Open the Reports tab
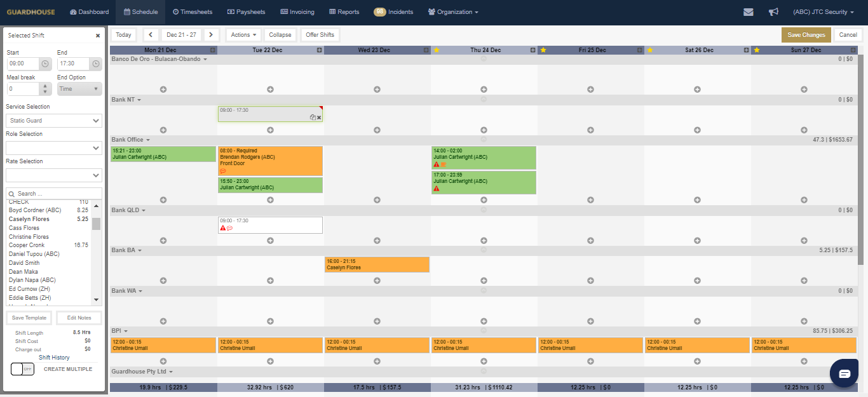 (344, 12)
